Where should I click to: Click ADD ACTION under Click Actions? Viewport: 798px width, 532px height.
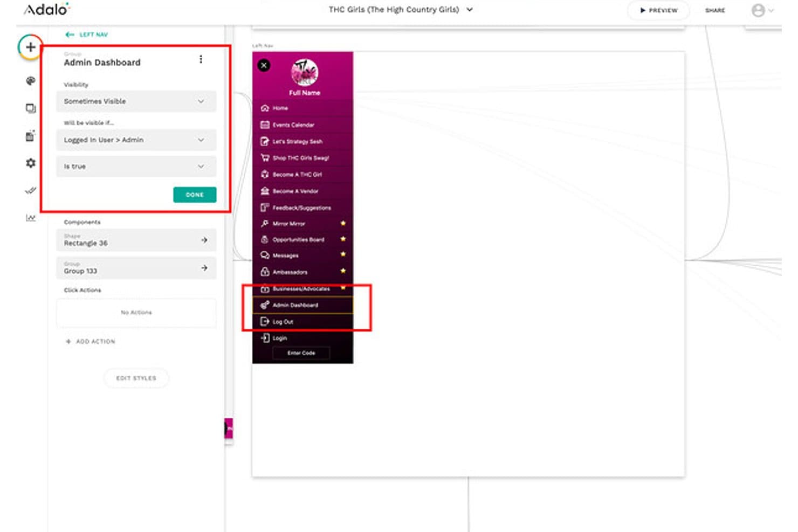(x=90, y=342)
